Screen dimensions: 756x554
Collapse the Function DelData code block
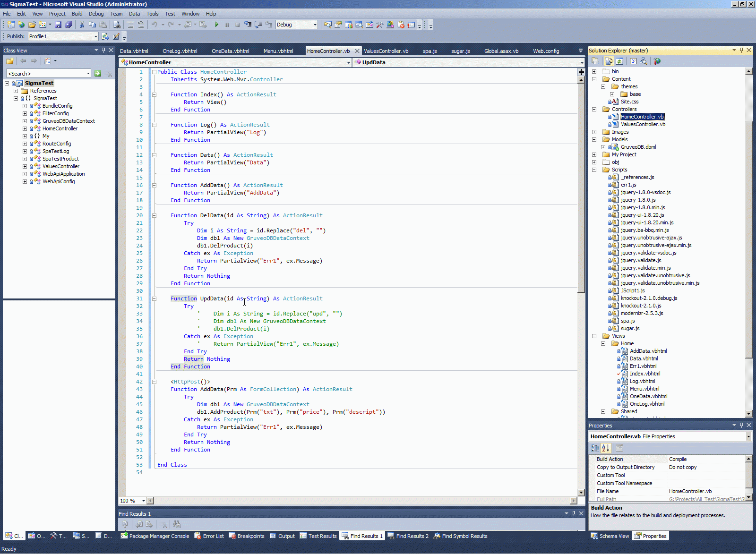pyautogui.click(x=154, y=215)
